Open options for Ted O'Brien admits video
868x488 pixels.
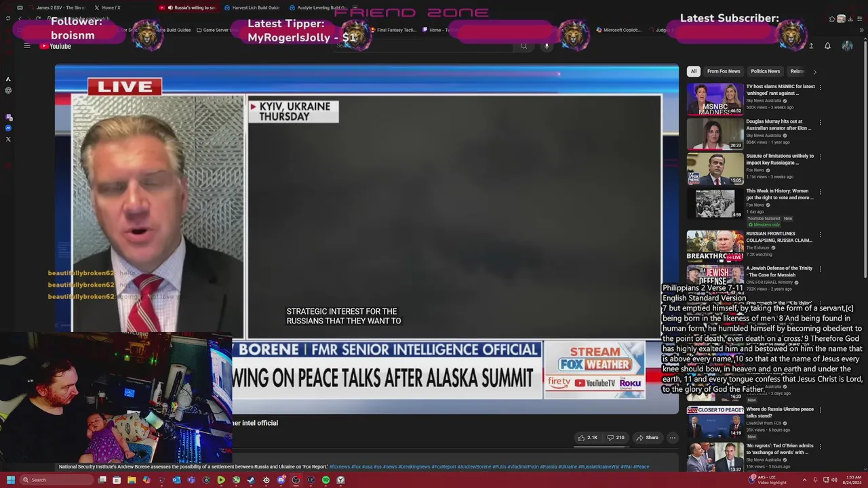pos(821,447)
